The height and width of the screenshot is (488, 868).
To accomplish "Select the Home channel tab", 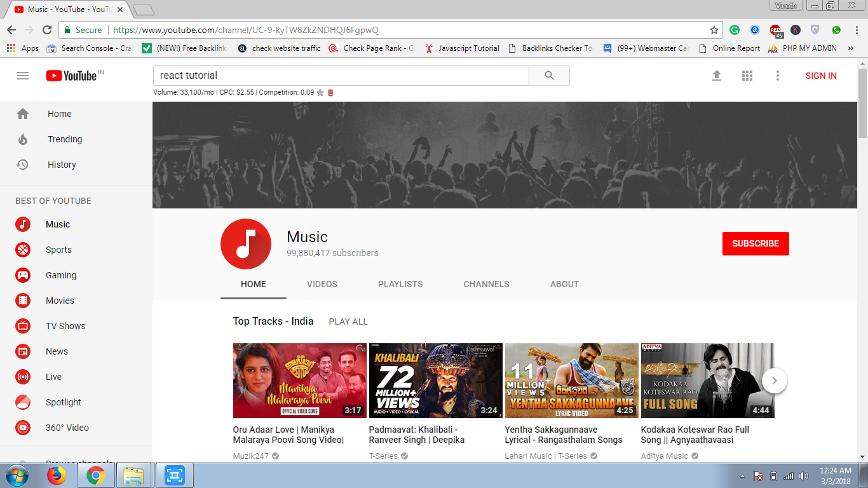I will (254, 284).
